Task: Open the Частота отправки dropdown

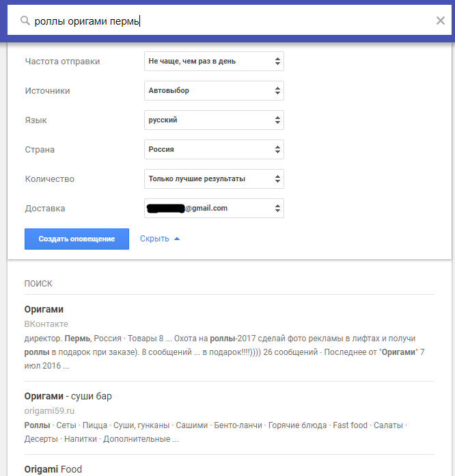Action: [214, 62]
